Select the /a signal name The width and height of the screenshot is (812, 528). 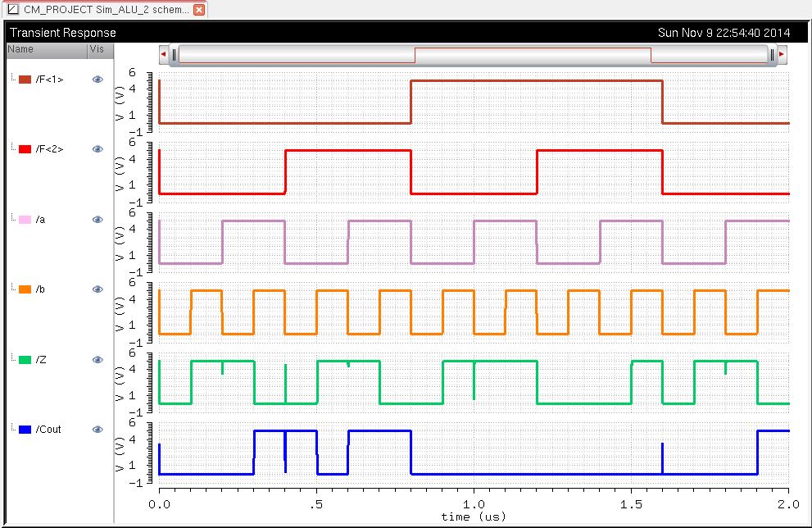click(x=40, y=220)
